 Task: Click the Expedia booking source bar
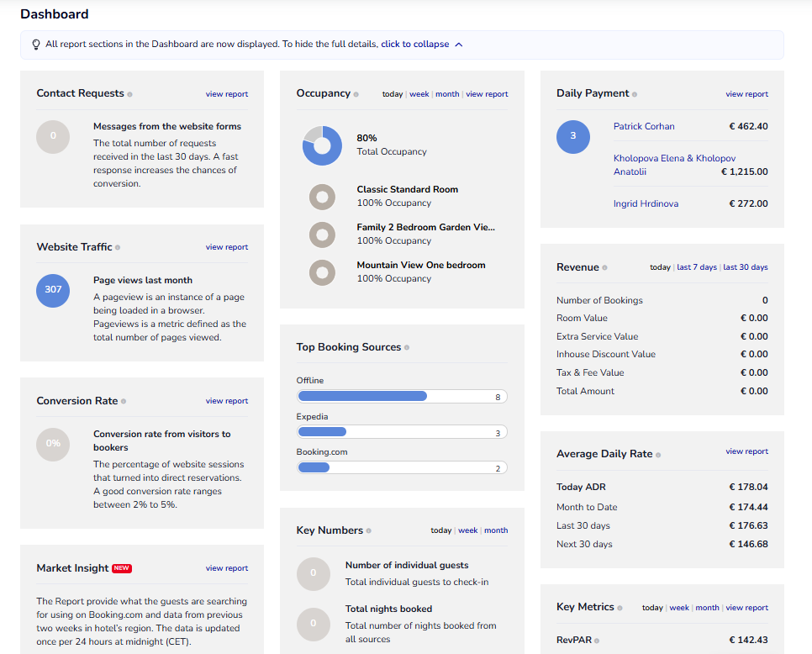click(x=402, y=432)
